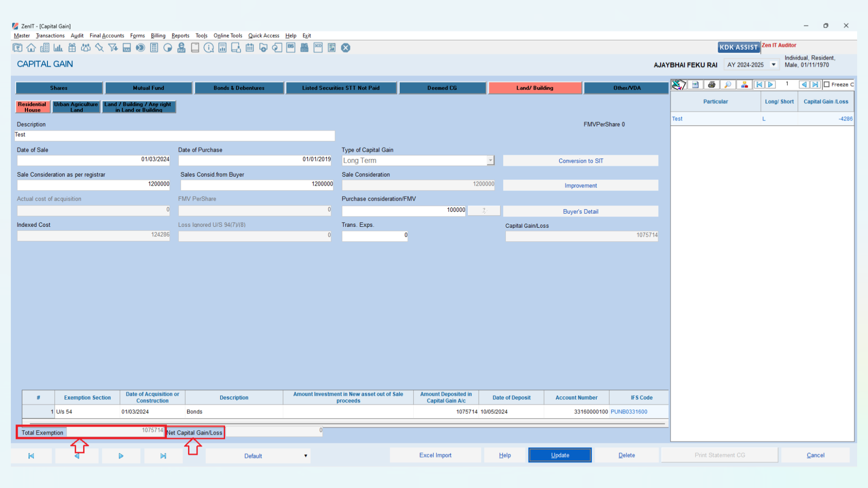Open the Final Accounts menu

click(x=107, y=36)
